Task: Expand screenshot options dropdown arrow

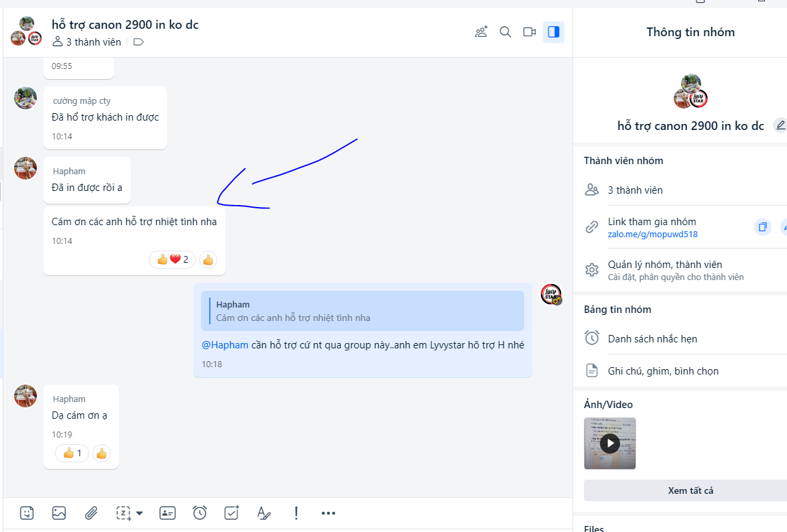Action: 139,514
